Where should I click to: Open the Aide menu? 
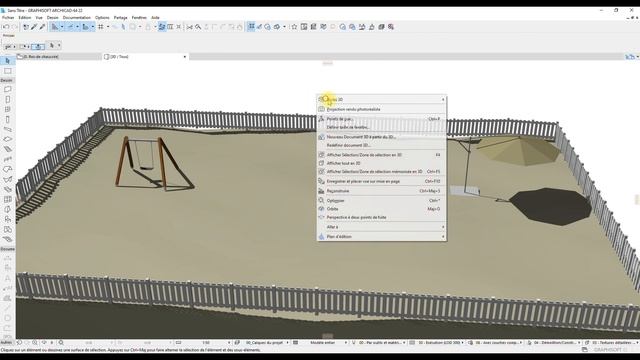point(156,18)
